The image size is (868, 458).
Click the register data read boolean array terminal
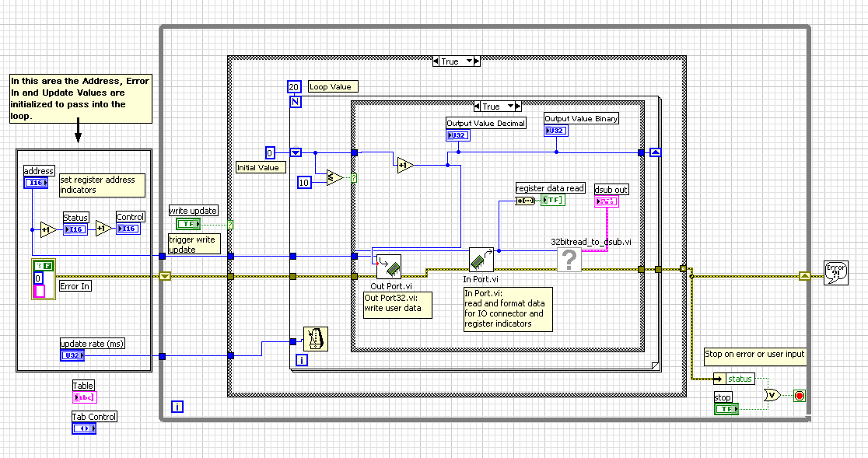point(553,200)
